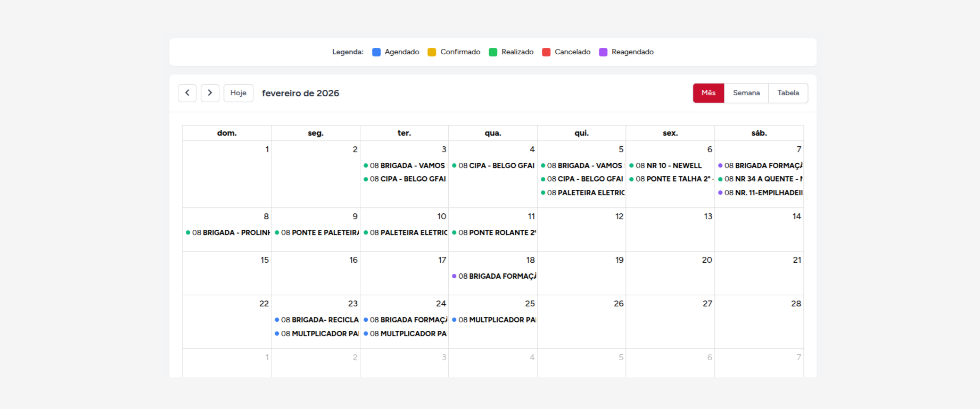The height and width of the screenshot is (409, 980).
Task: Open the "08 PONTE E PALETEIRA" event
Action: coord(316,232)
